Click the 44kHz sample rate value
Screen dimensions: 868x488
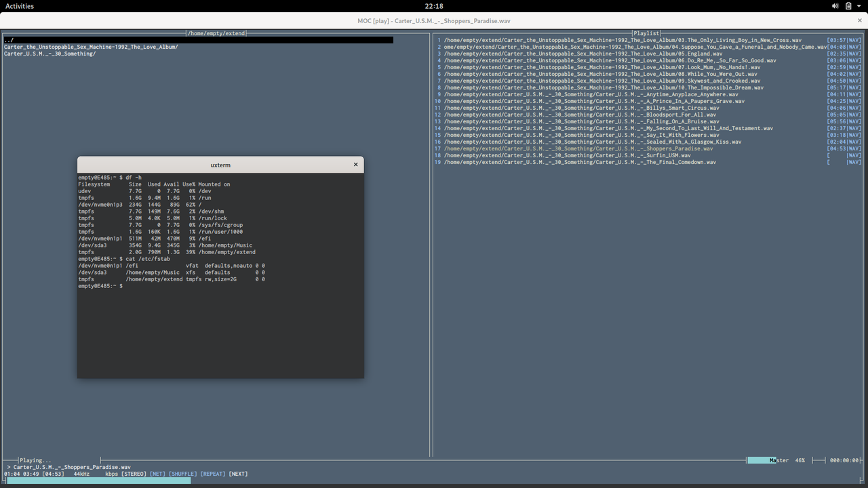point(81,474)
